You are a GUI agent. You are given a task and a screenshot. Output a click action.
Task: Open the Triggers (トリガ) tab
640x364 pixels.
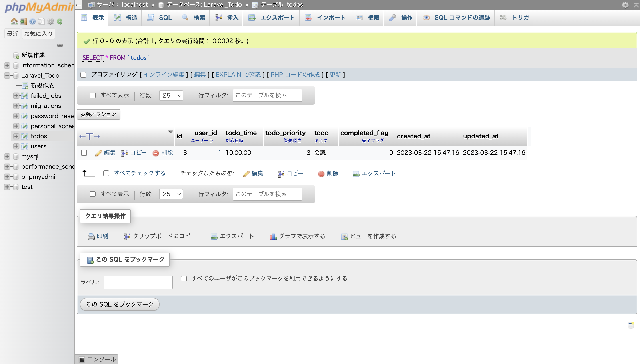(514, 18)
